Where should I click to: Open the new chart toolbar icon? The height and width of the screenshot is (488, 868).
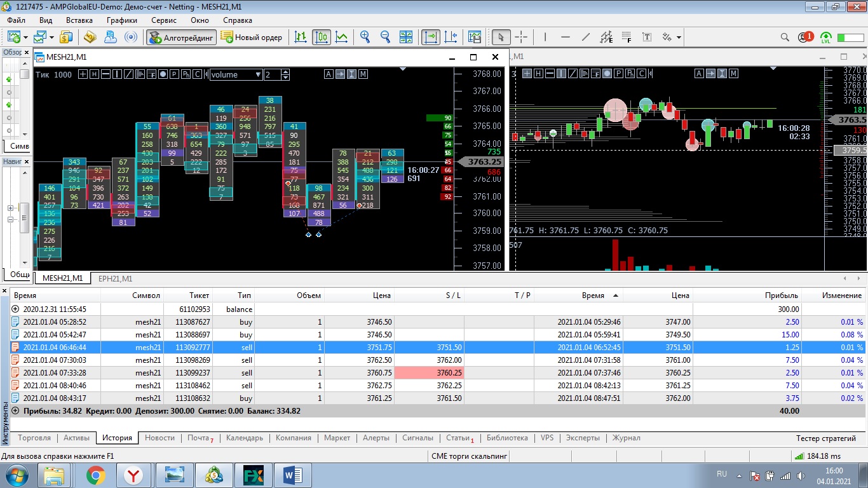click(13, 37)
